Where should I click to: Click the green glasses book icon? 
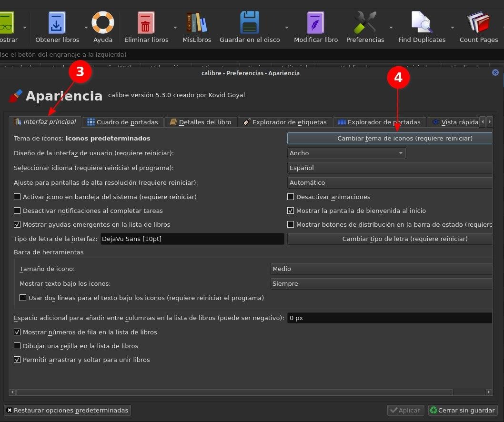[6, 23]
